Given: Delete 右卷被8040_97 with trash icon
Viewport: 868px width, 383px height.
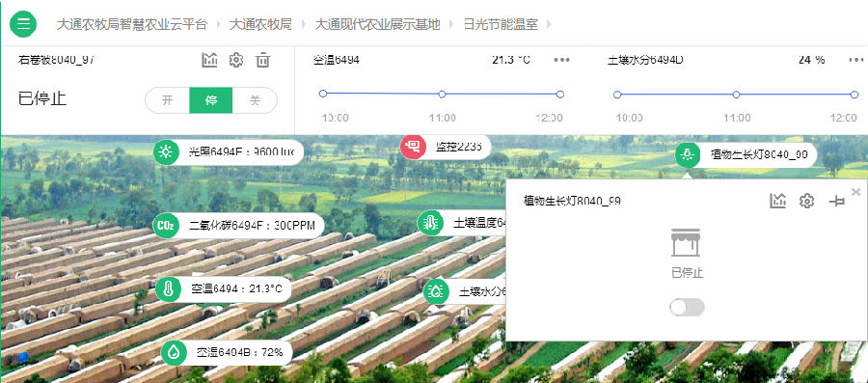Looking at the screenshot, I should point(262,60).
